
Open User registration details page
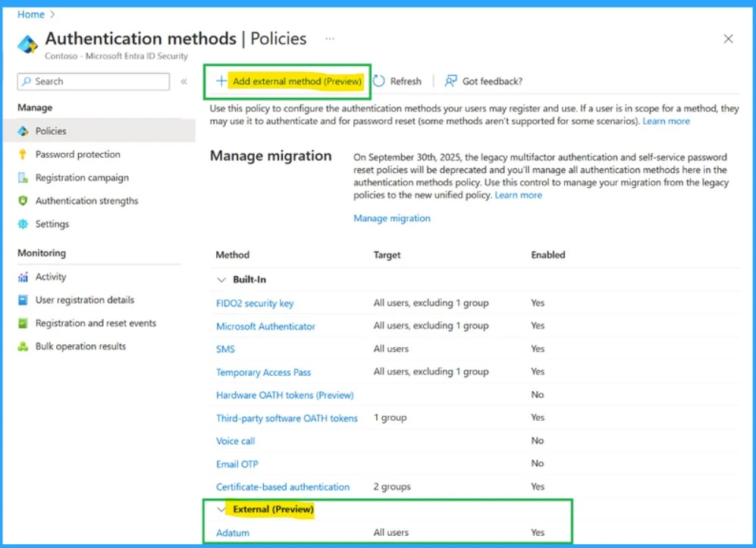[85, 300]
